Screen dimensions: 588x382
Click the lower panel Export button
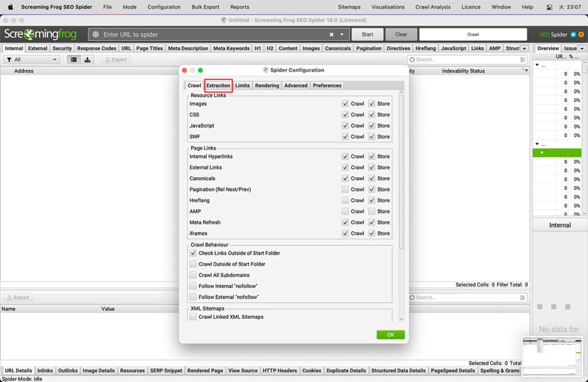pos(18,297)
